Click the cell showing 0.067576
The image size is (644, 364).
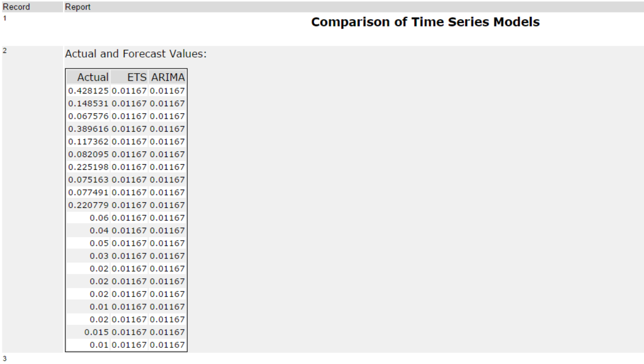88,116
